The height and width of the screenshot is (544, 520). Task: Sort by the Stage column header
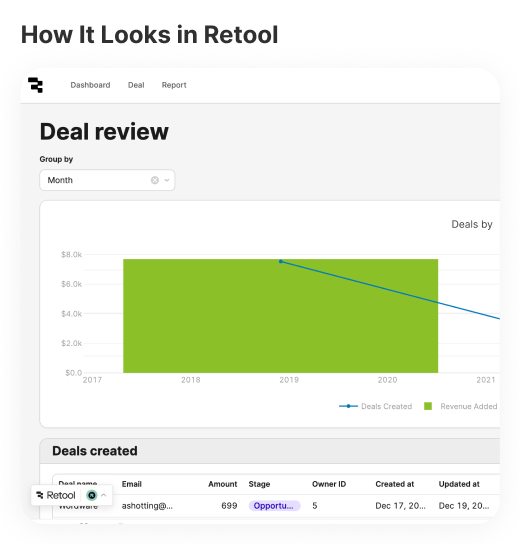[259, 484]
